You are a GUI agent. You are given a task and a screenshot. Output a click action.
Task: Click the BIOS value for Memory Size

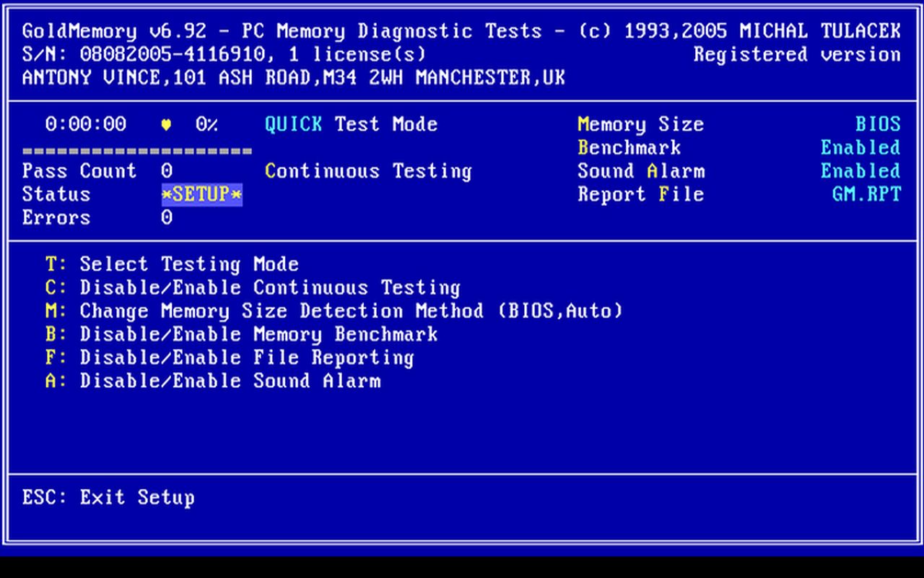(x=878, y=124)
